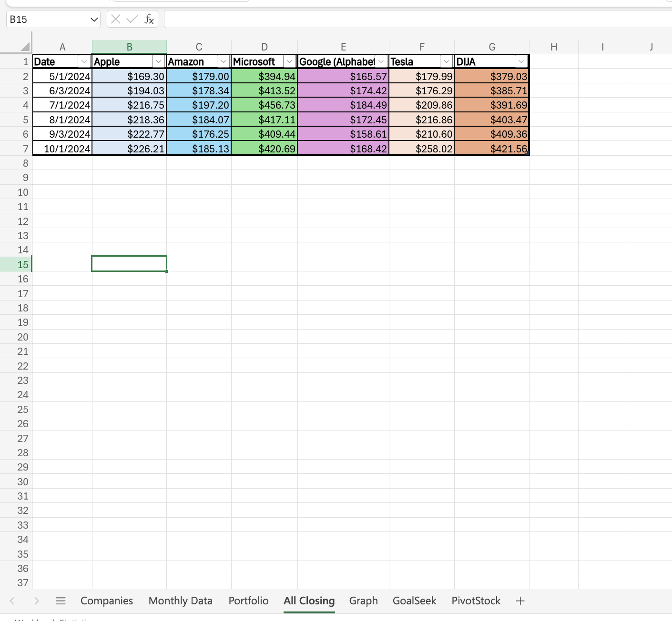Open the sheet list hamburger menu icon
Screen dimensions: 672x621
pos(61,601)
